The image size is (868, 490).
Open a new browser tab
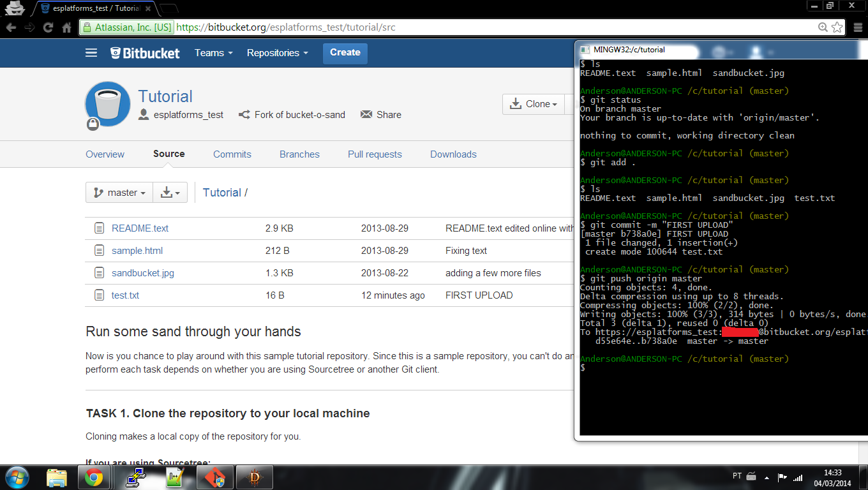click(x=168, y=8)
